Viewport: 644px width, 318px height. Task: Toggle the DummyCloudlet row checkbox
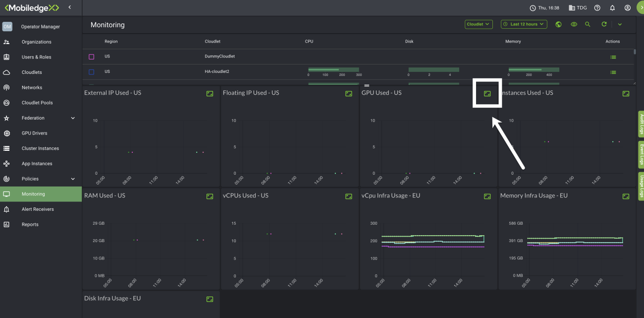tap(91, 57)
